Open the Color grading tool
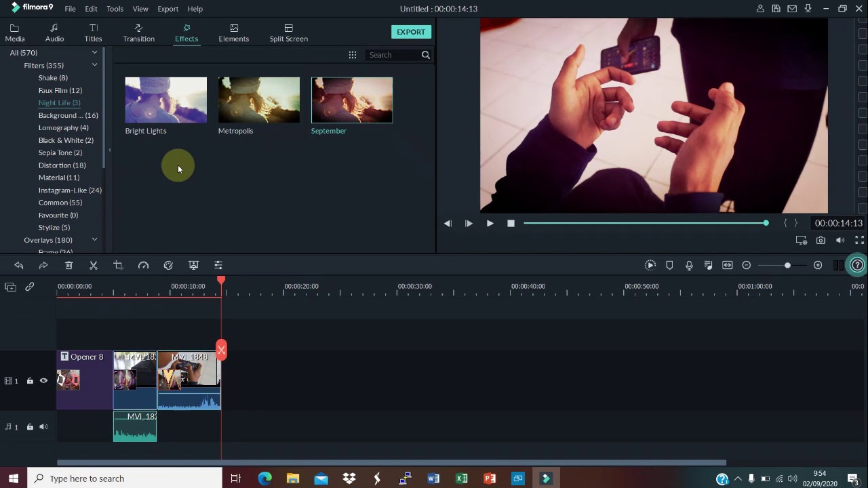This screenshot has height=488, width=868. pyautogui.click(x=168, y=265)
